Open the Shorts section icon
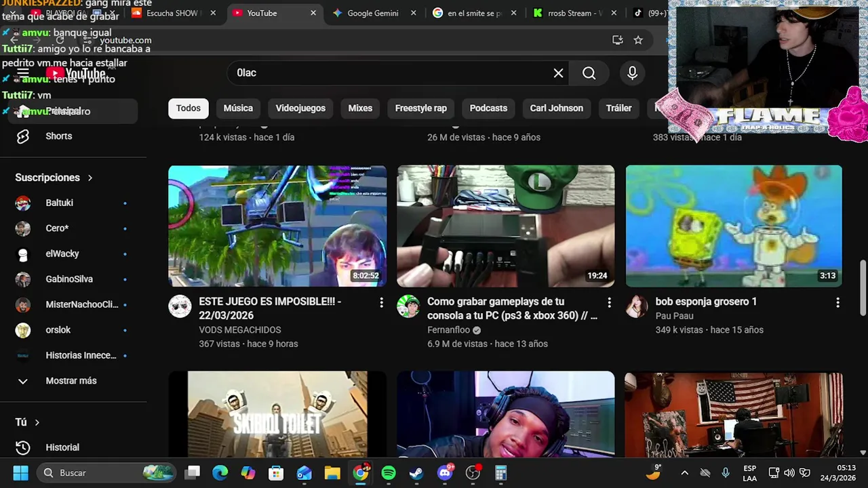The height and width of the screenshot is (488, 868). coord(23,136)
